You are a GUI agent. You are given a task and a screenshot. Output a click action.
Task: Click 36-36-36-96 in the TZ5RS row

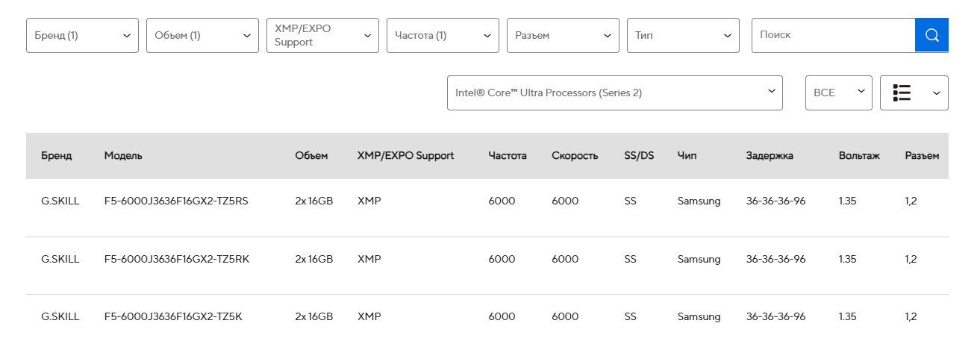pos(775,201)
